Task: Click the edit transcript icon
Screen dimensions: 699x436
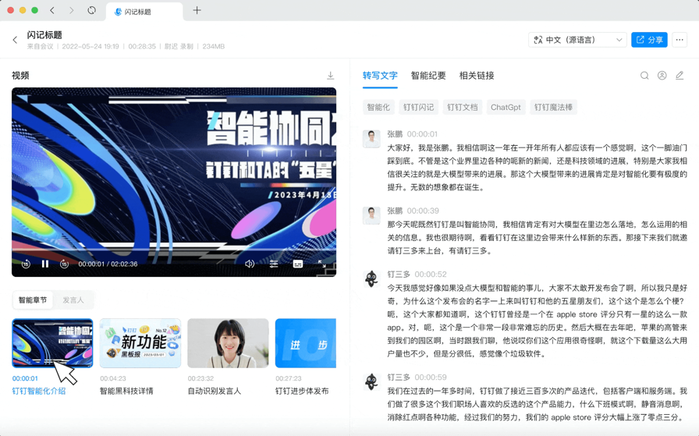Action: coord(680,76)
